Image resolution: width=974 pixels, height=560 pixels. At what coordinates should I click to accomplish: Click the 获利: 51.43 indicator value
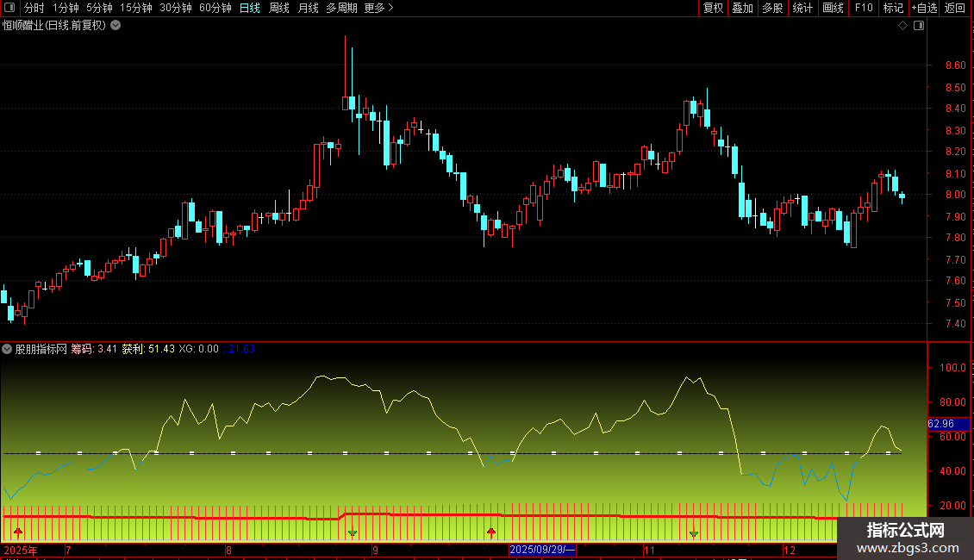click(148, 349)
